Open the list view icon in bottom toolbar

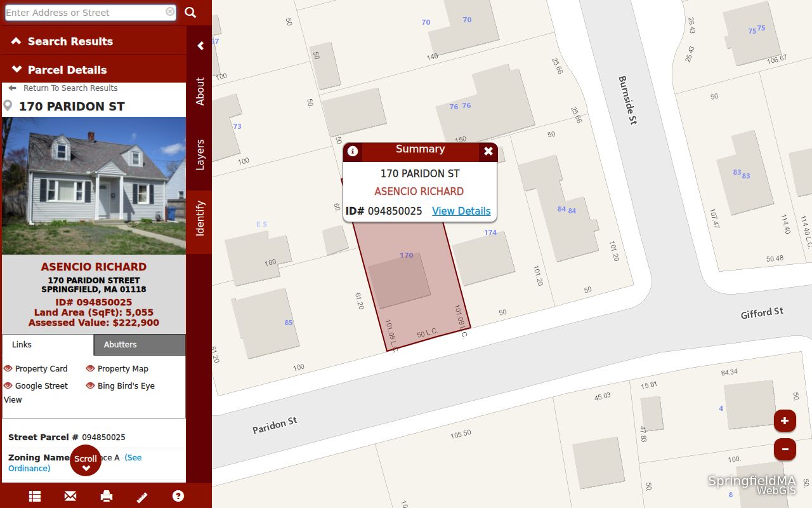coord(35,497)
